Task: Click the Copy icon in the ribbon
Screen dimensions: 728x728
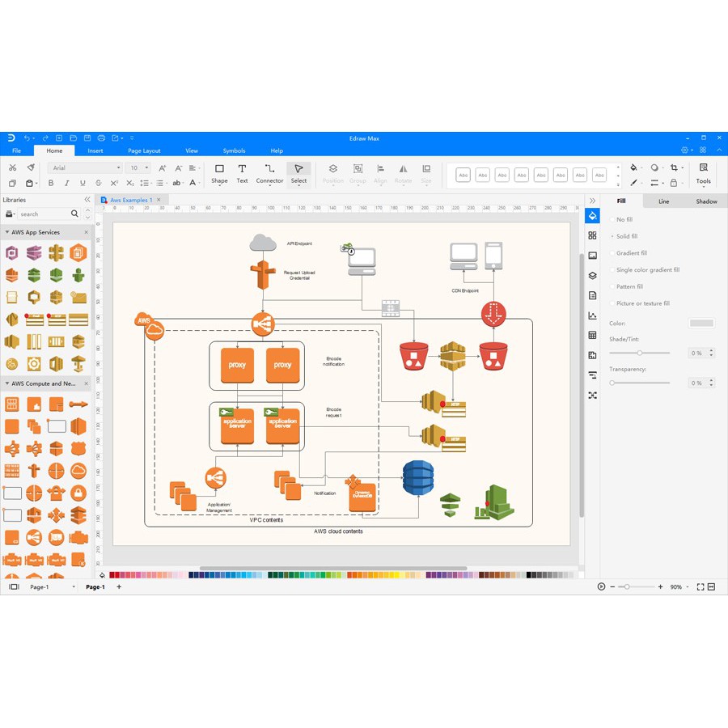Action: pos(12,183)
